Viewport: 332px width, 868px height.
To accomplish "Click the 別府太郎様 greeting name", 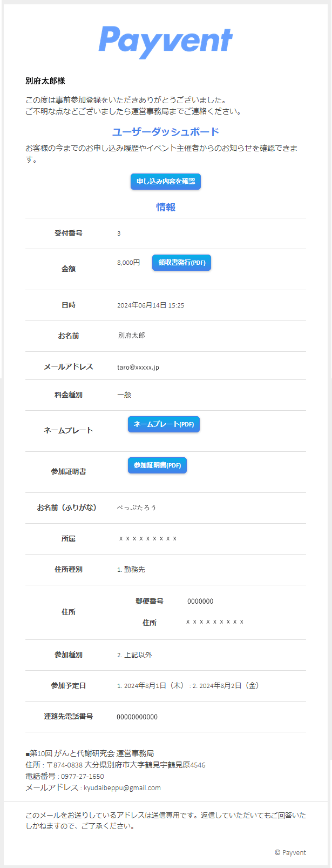I will 45,81.
